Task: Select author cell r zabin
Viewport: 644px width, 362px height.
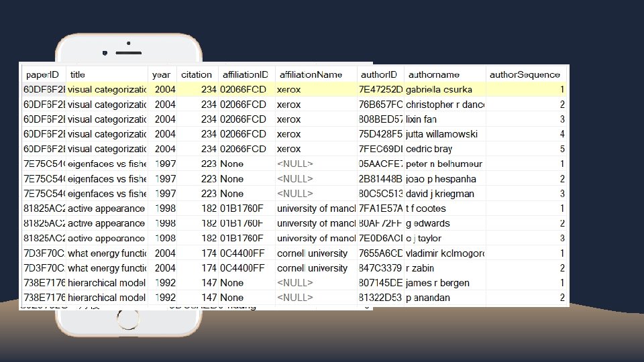Action: pyautogui.click(x=445, y=268)
